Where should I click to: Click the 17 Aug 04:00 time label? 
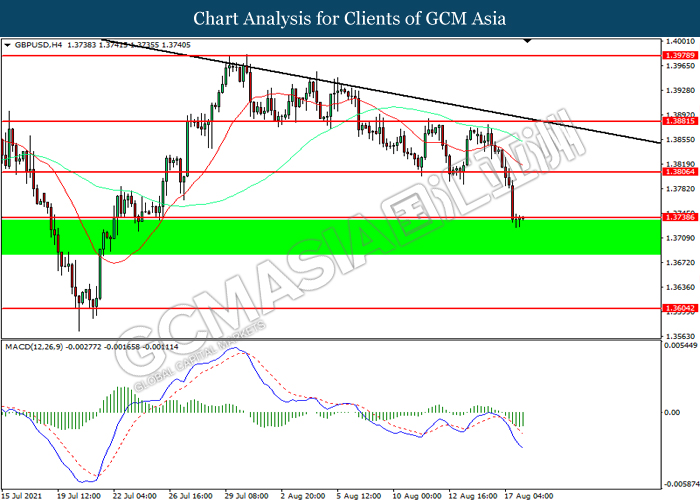tap(529, 496)
